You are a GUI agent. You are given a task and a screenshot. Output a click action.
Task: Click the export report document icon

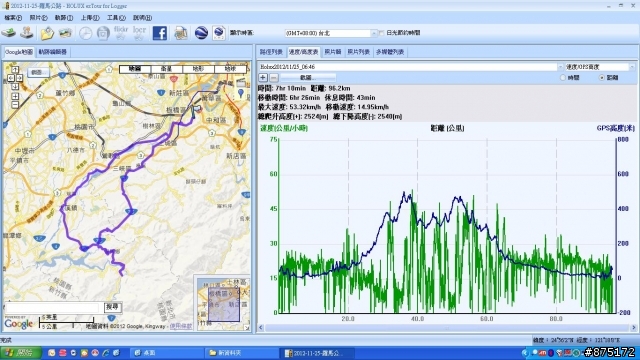(180, 33)
